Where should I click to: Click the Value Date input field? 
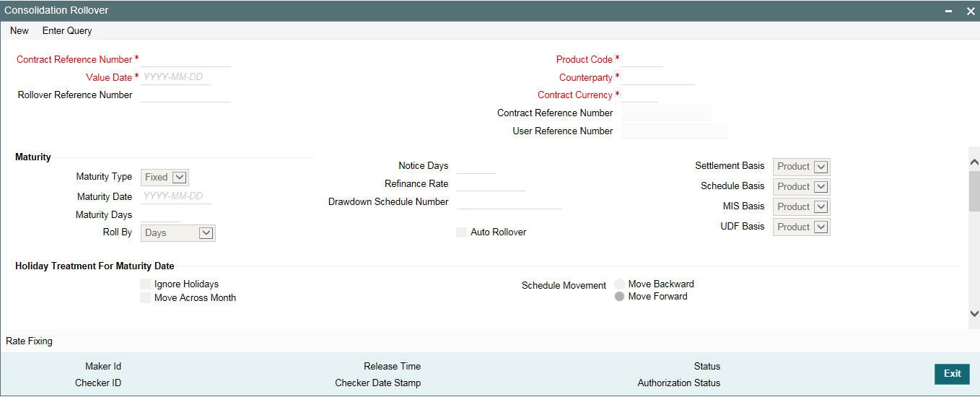click(175, 77)
